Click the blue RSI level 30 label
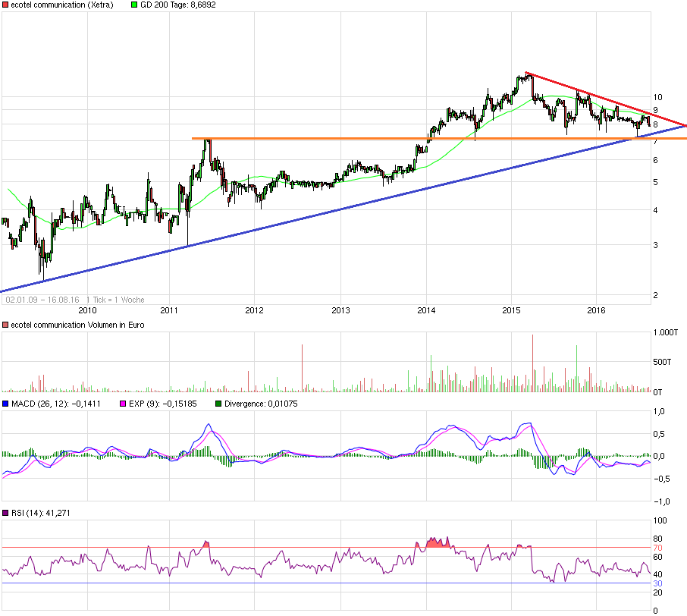The width and height of the screenshot is (687, 616). (657, 583)
